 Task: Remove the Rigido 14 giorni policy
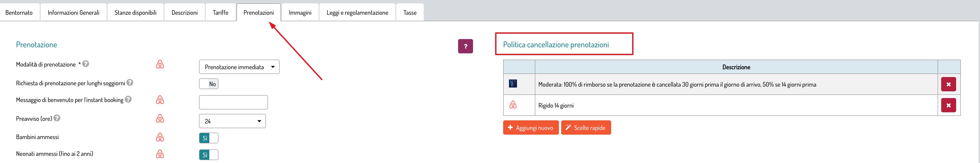click(x=948, y=105)
